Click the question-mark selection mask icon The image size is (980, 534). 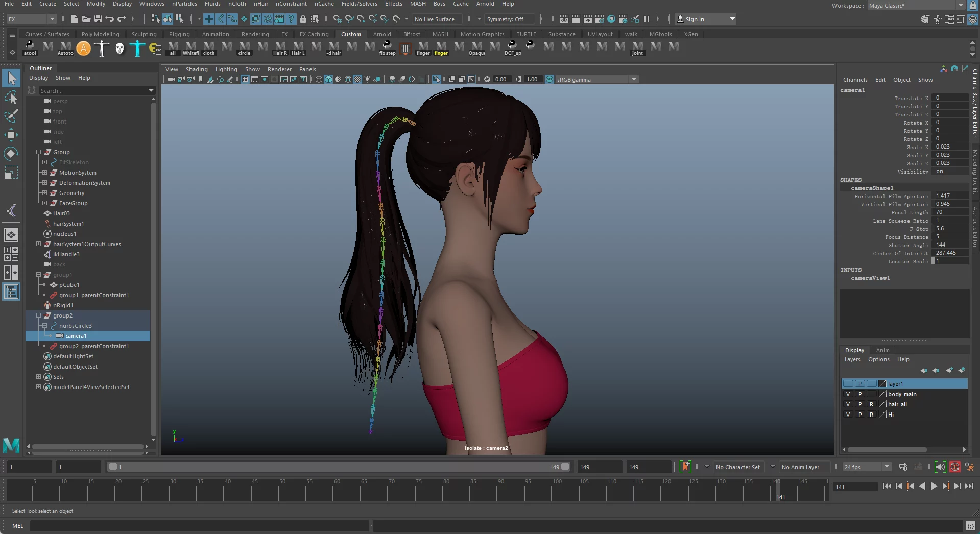291,19
